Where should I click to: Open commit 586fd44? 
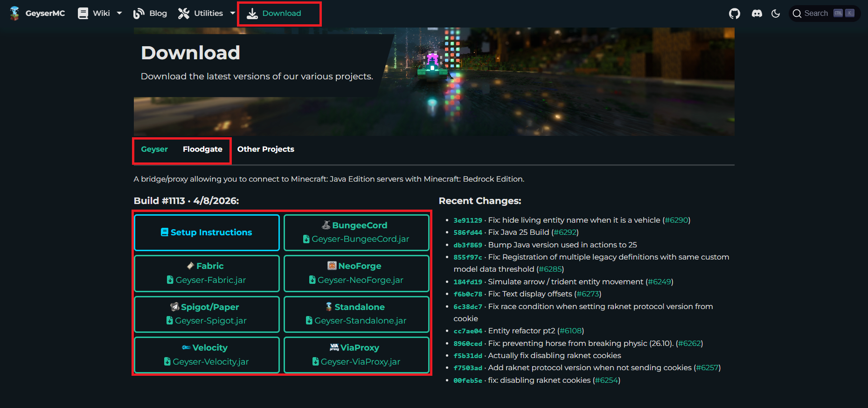[468, 232]
